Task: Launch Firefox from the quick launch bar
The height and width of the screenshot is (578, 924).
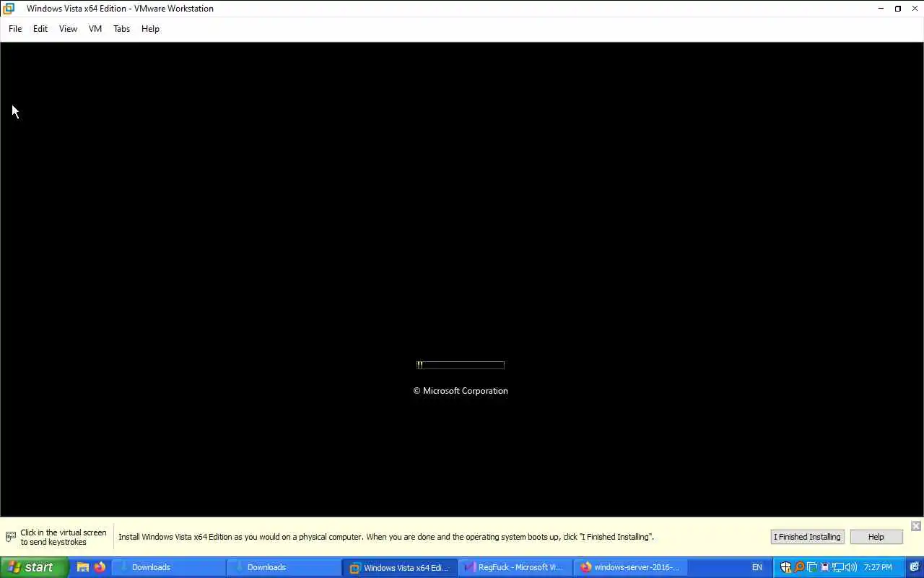Action: click(x=100, y=567)
